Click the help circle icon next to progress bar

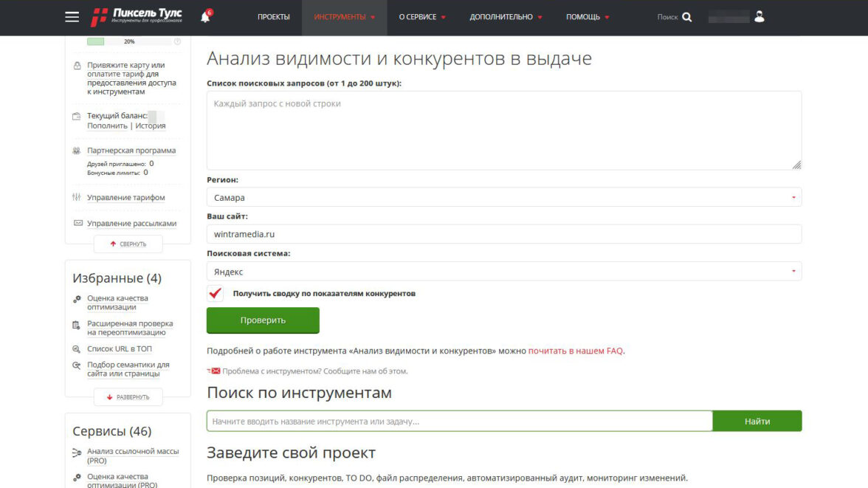pos(177,41)
